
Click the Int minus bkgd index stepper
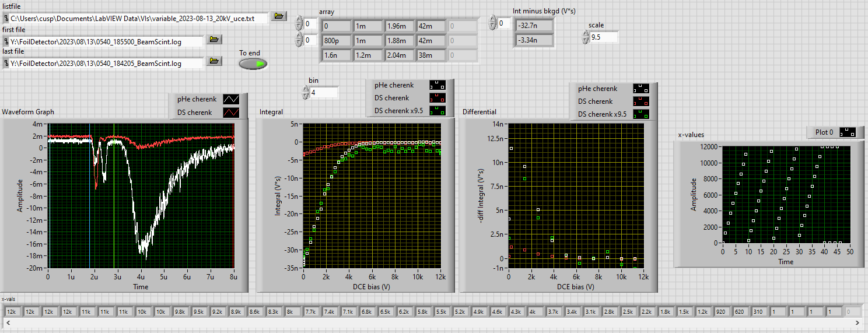492,23
